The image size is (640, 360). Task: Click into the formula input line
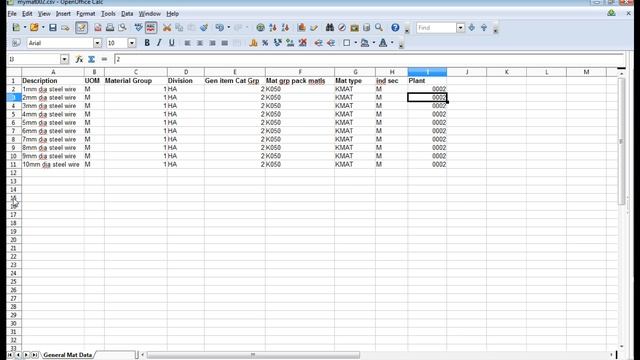369,60
